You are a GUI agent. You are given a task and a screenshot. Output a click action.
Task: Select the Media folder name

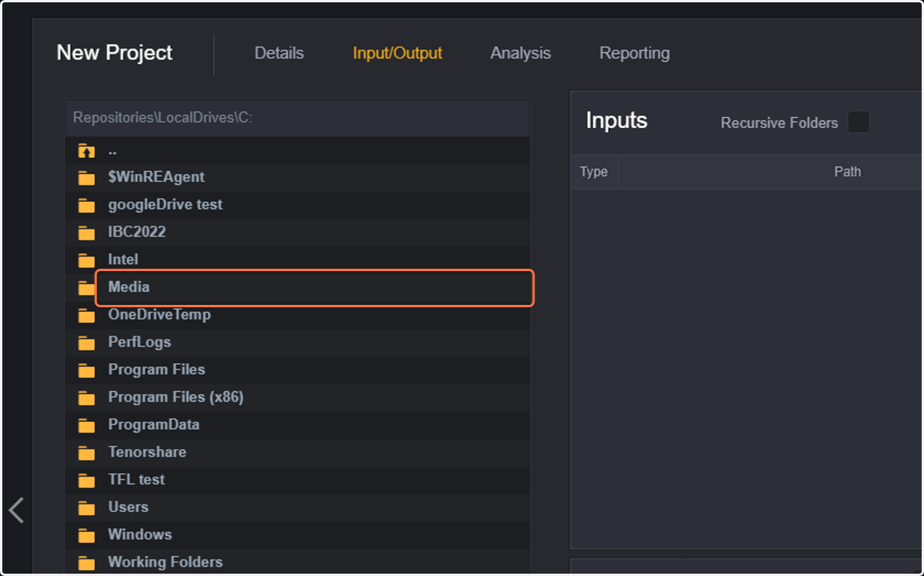pyautogui.click(x=129, y=286)
